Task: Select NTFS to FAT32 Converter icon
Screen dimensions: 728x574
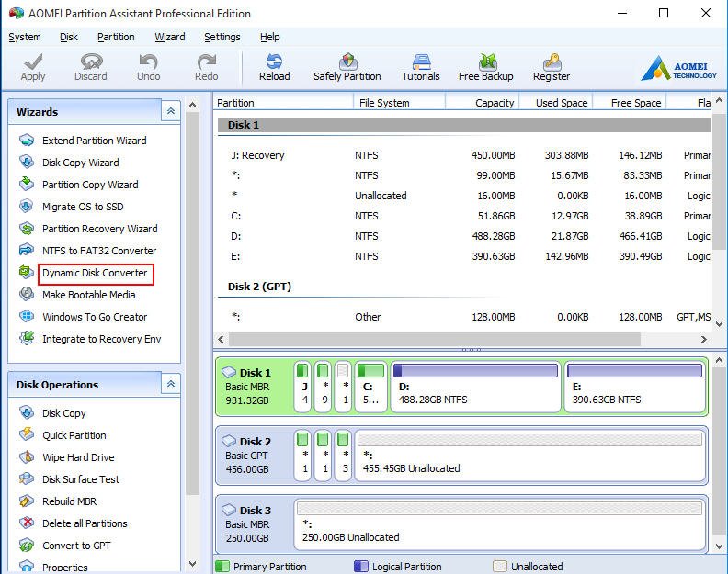Action: (27, 250)
